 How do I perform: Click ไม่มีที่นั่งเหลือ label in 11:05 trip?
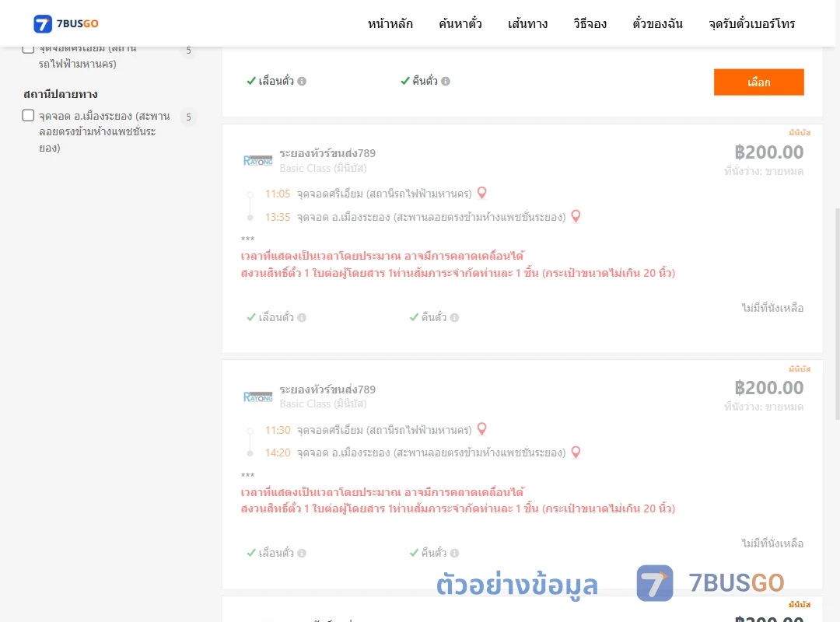(x=772, y=308)
